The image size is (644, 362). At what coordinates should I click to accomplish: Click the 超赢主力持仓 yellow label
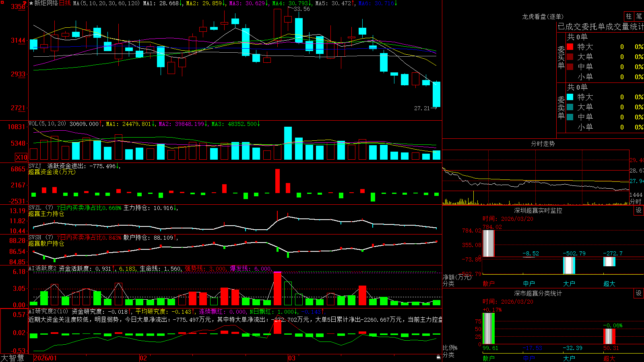(x=46, y=214)
